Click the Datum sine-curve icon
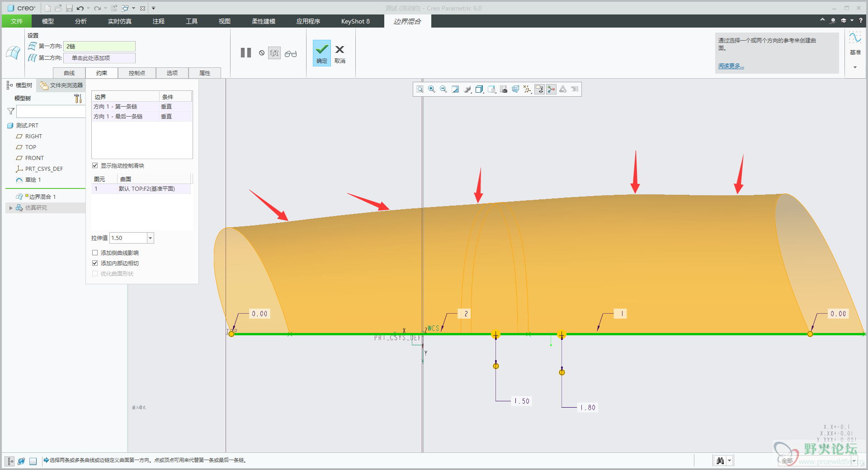The width and height of the screenshot is (868, 470). click(x=855, y=38)
